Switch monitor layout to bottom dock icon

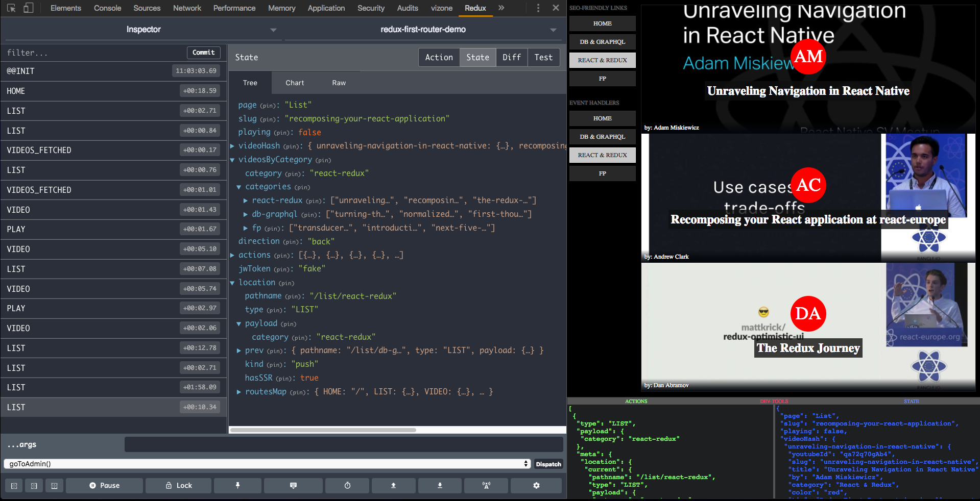click(x=54, y=486)
